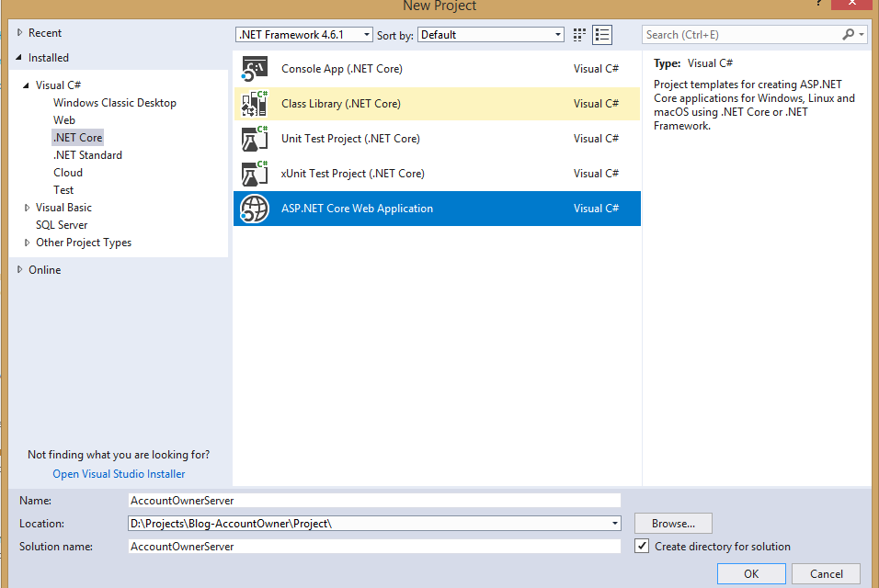Select the Web category in tree
The height and width of the screenshot is (588, 879).
(64, 120)
